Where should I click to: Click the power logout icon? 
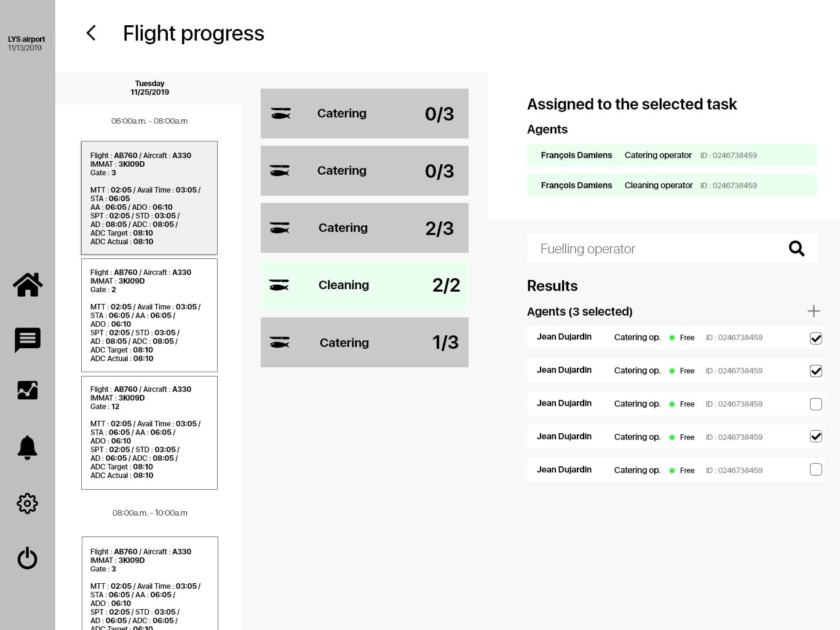[x=28, y=558]
